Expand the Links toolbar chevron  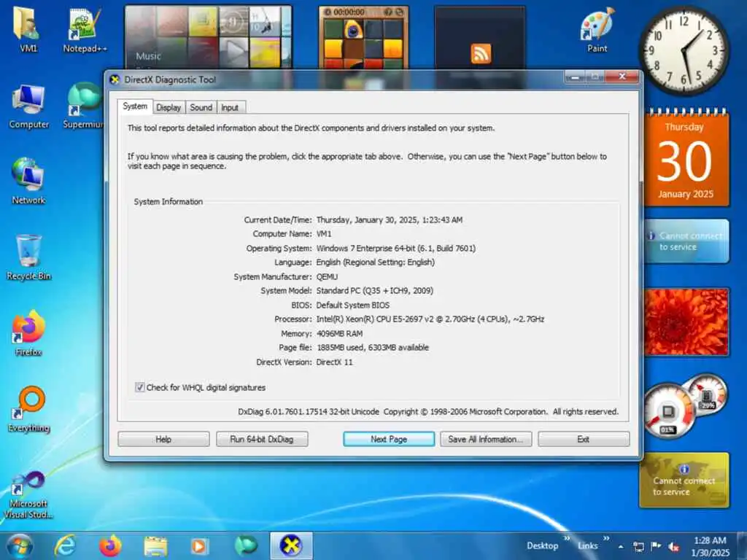point(606,539)
